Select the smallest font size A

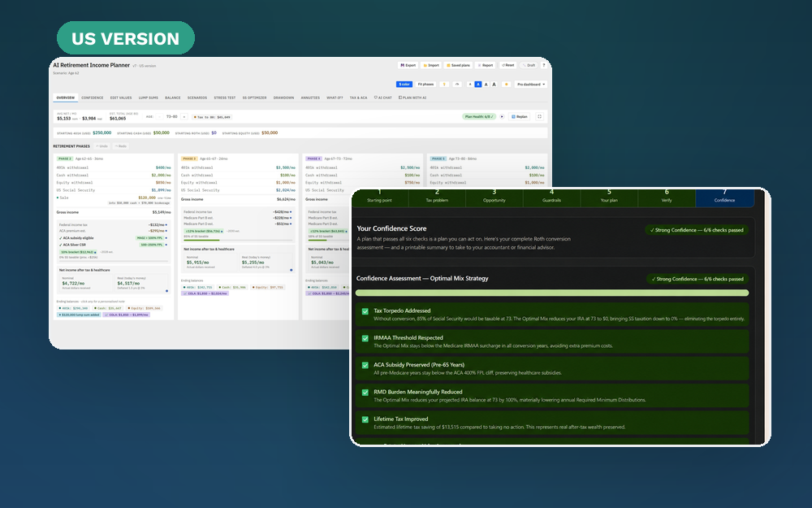point(470,84)
